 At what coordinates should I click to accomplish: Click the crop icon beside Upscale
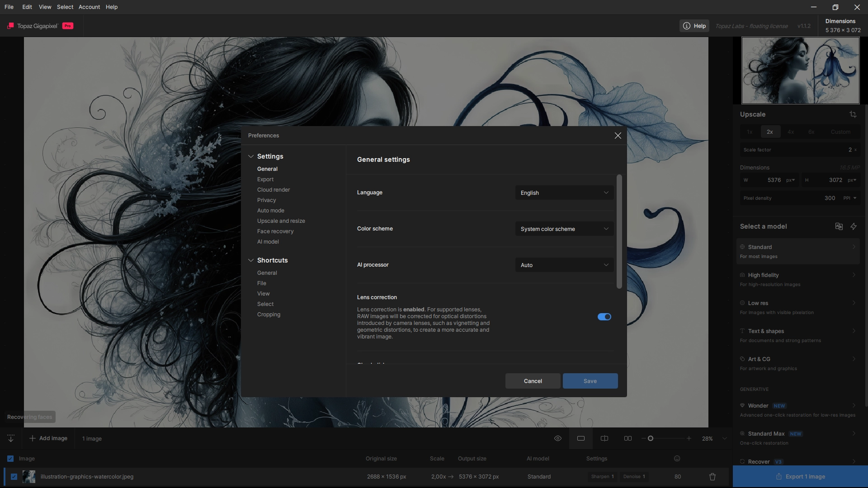click(x=853, y=114)
